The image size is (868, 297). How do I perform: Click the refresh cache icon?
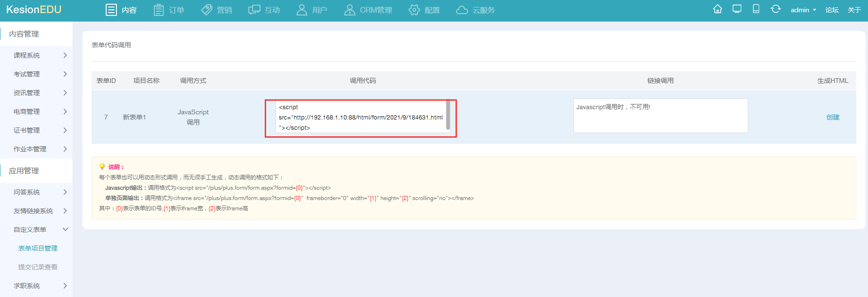pos(775,9)
